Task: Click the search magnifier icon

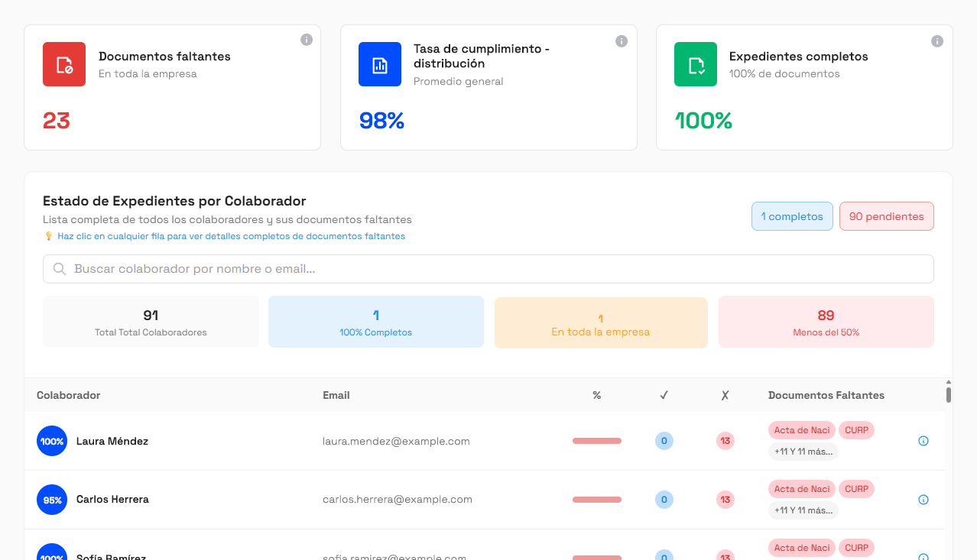Action: tap(60, 269)
